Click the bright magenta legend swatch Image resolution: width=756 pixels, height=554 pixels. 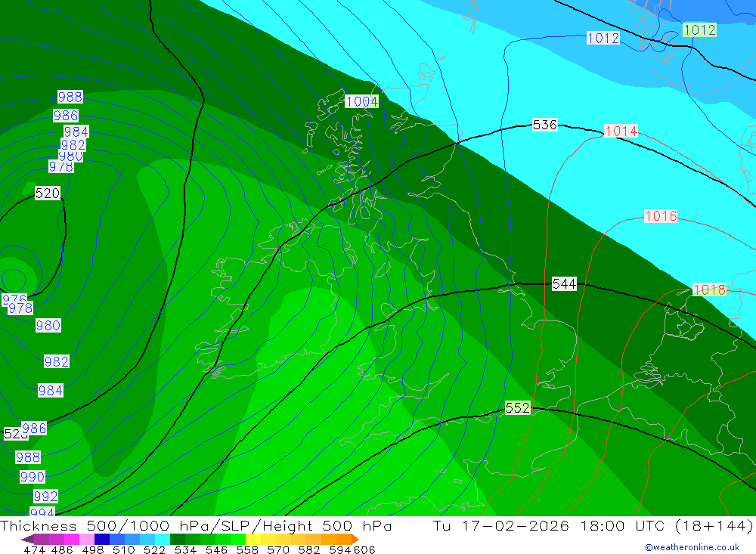tap(72, 539)
